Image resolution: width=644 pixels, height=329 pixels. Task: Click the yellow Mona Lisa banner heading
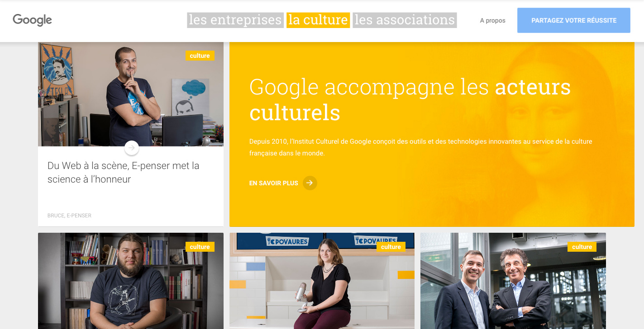(x=410, y=99)
